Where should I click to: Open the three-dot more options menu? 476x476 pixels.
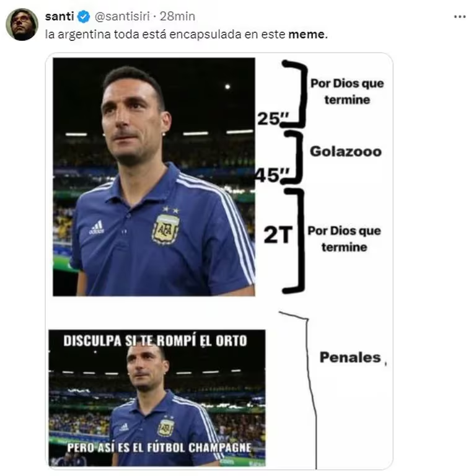[460, 17]
